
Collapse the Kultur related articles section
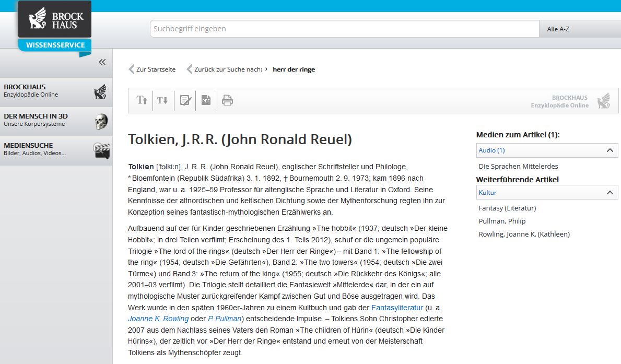point(609,193)
